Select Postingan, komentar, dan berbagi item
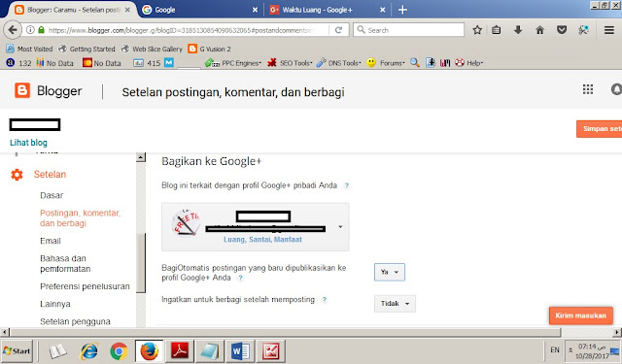Image resolution: width=622 pixels, height=364 pixels. (80, 217)
